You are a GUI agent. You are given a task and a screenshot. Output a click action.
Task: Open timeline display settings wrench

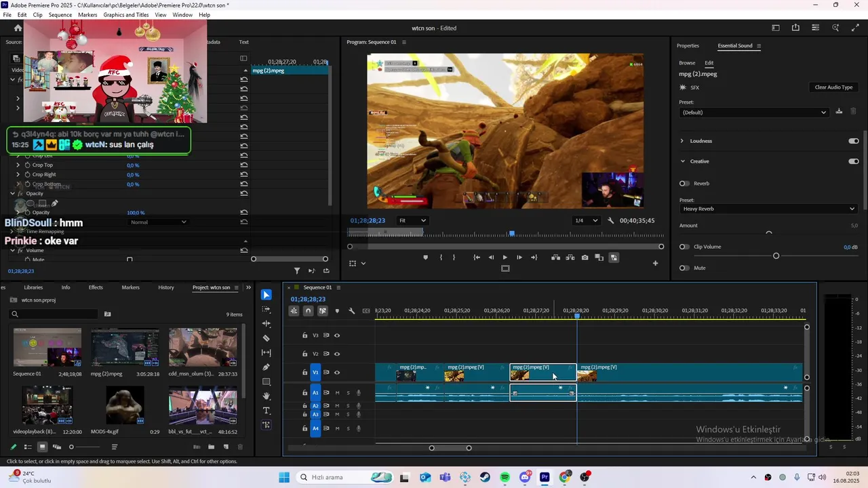pyautogui.click(x=351, y=311)
